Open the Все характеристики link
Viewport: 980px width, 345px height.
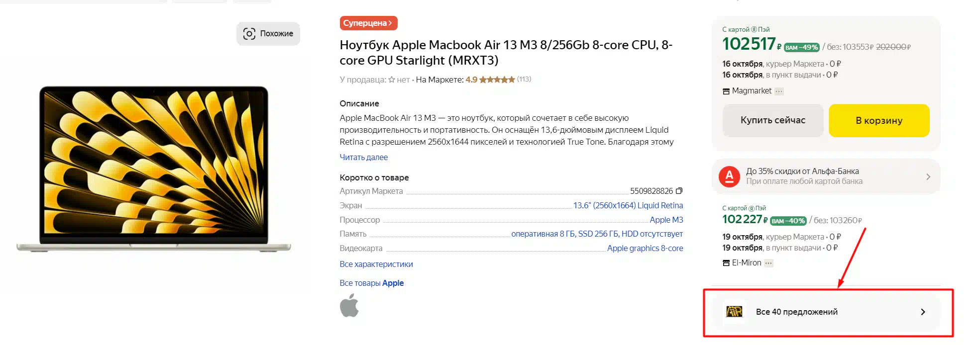pyautogui.click(x=376, y=264)
